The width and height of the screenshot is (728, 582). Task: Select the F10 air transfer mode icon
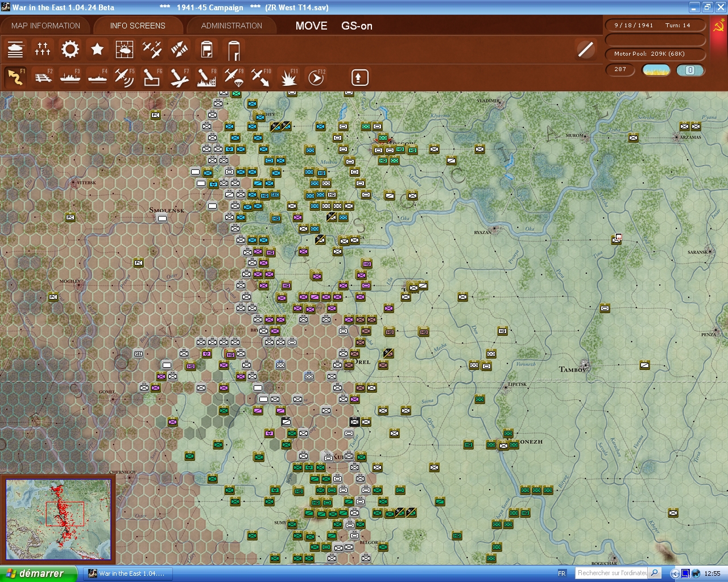261,77
